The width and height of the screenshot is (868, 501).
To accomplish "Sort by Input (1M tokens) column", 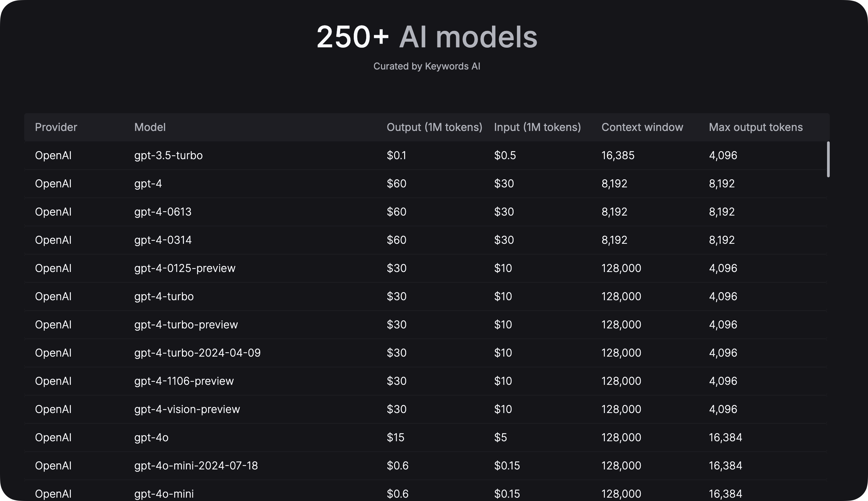I will [537, 127].
